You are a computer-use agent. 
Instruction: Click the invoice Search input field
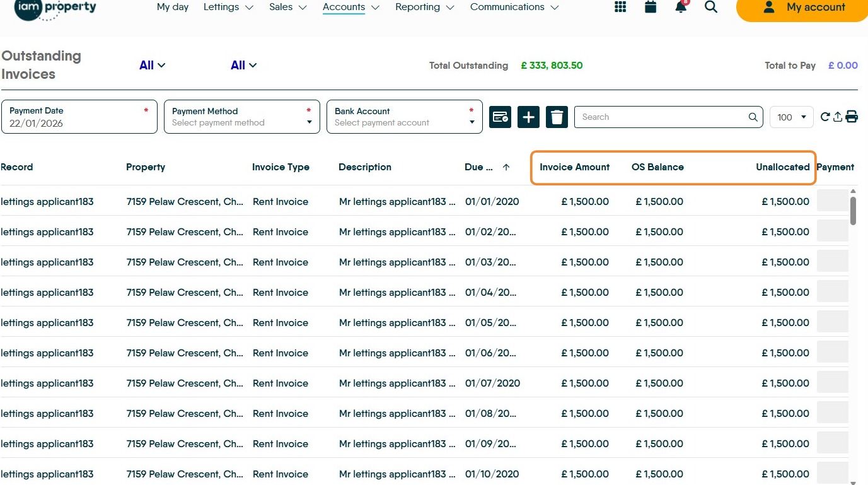[x=662, y=117]
